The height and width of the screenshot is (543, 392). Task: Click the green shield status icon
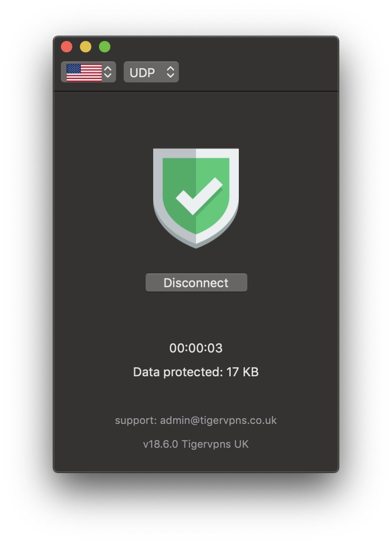(196, 198)
